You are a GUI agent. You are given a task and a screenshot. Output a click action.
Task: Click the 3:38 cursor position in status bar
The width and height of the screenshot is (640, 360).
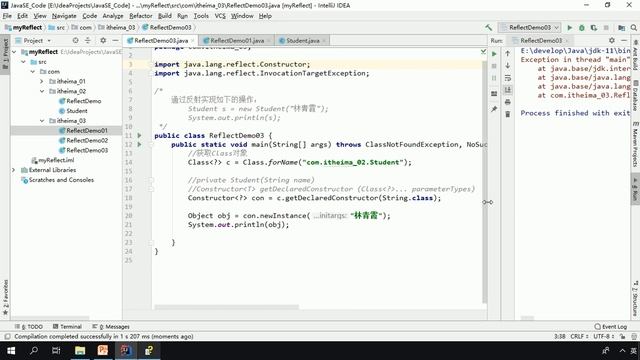click(560, 336)
